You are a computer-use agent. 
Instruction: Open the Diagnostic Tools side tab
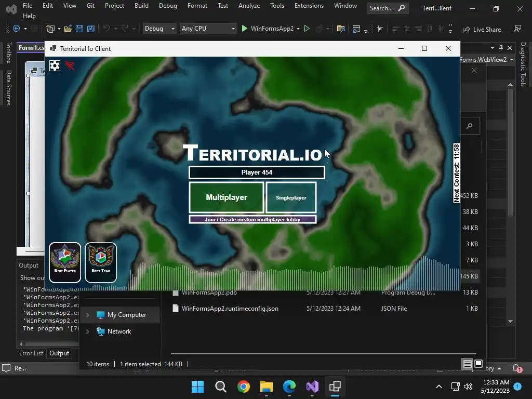[x=523, y=64]
